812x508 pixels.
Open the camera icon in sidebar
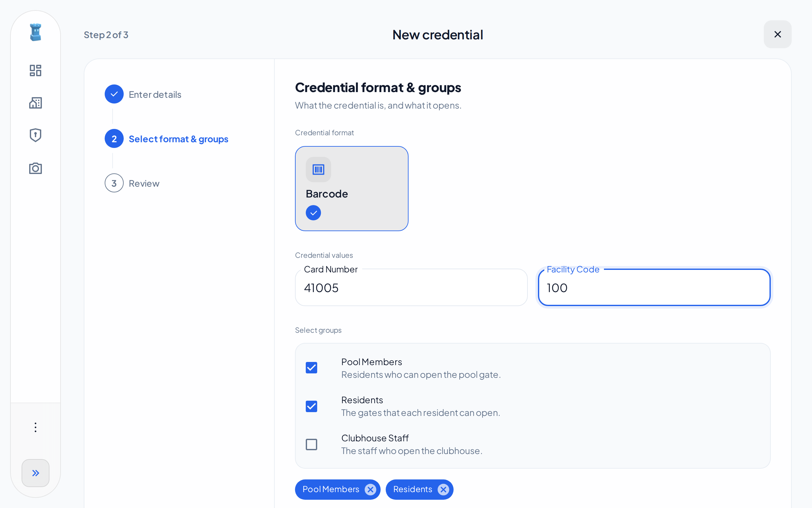(x=35, y=168)
